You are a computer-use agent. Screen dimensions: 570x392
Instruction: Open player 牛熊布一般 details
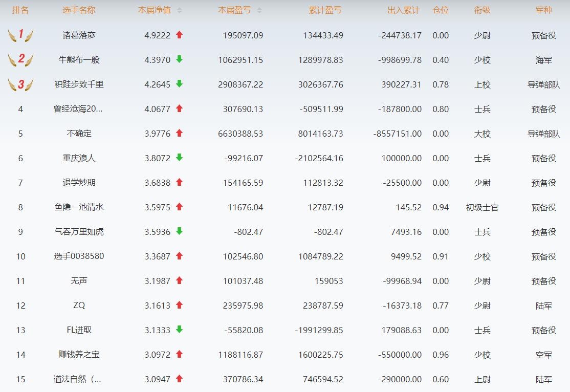79,60
